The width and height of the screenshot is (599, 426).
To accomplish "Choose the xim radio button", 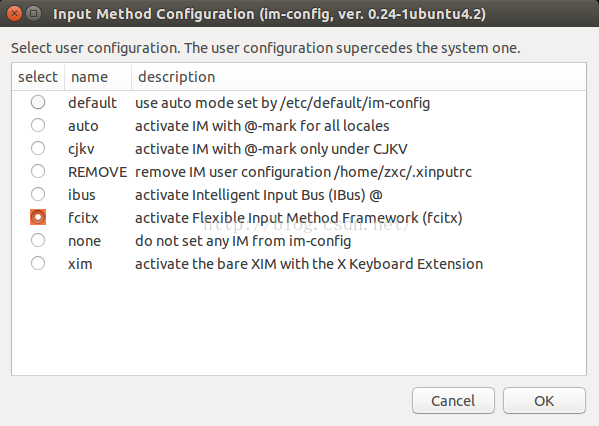I will coord(38,263).
